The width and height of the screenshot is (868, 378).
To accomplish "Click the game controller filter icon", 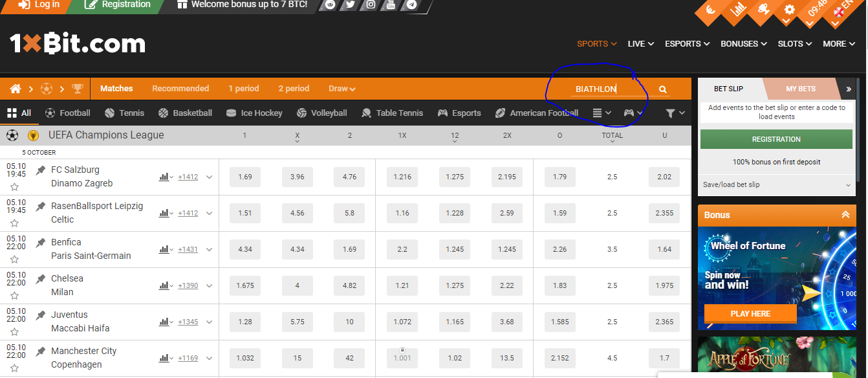I will pos(629,113).
